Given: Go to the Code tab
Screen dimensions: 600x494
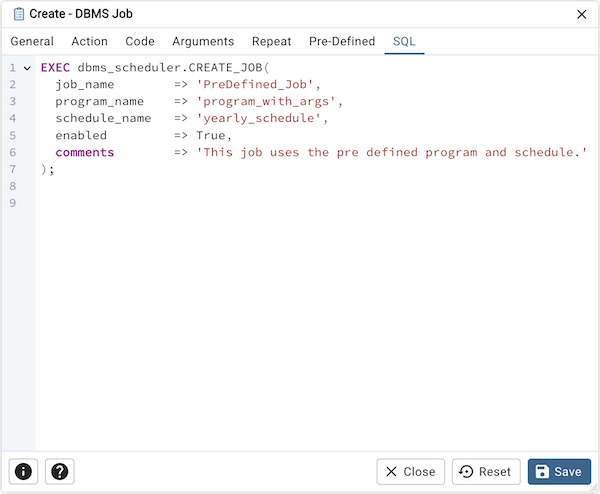Looking at the screenshot, I should tap(140, 41).
